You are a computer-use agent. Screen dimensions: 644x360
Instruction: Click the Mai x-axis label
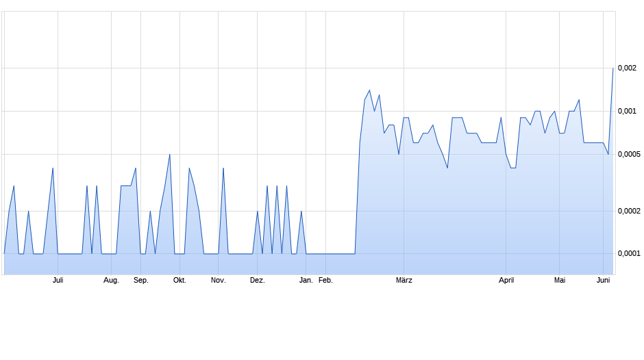[560, 281]
